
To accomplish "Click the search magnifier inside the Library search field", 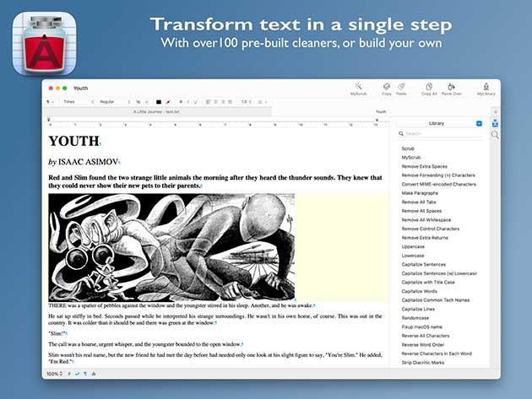I will pyautogui.click(x=401, y=133).
